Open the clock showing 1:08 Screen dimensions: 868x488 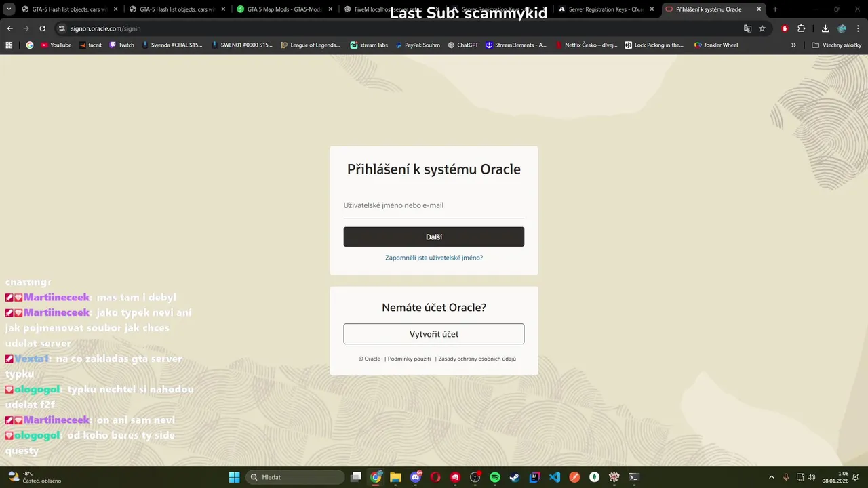(835, 477)
